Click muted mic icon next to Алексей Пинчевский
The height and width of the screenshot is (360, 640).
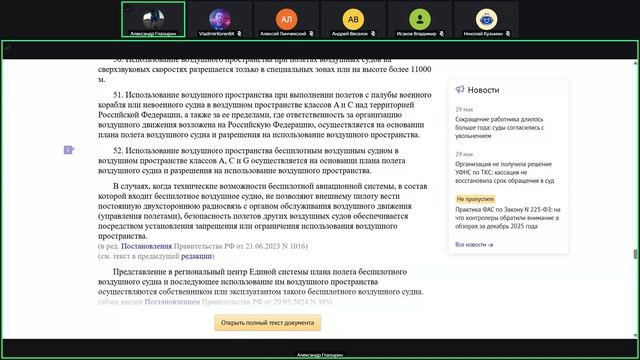[x=311, y=34]
